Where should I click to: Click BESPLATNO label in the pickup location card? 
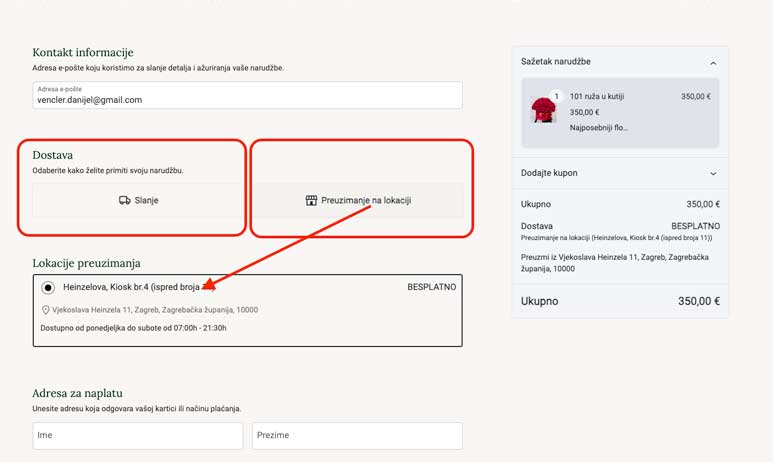pyautogui.click(x=431, y=287)
